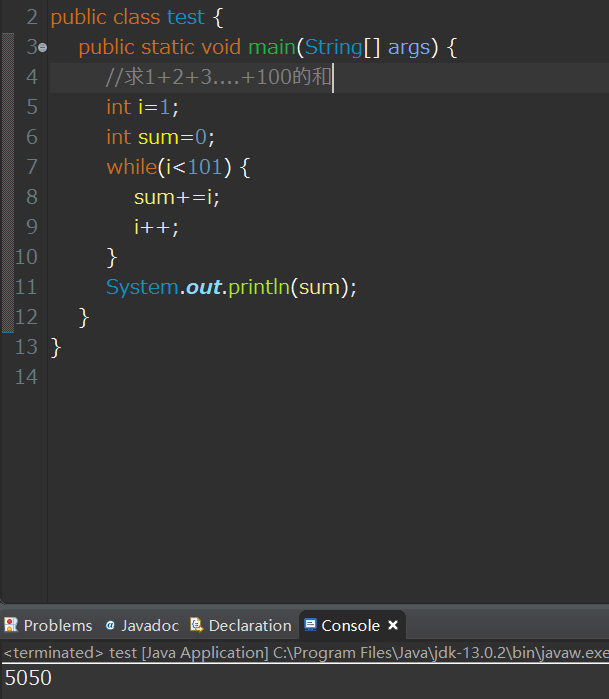Viewport: 609px width, 699px height.
Task: Click the main method name
Action: 272,47
